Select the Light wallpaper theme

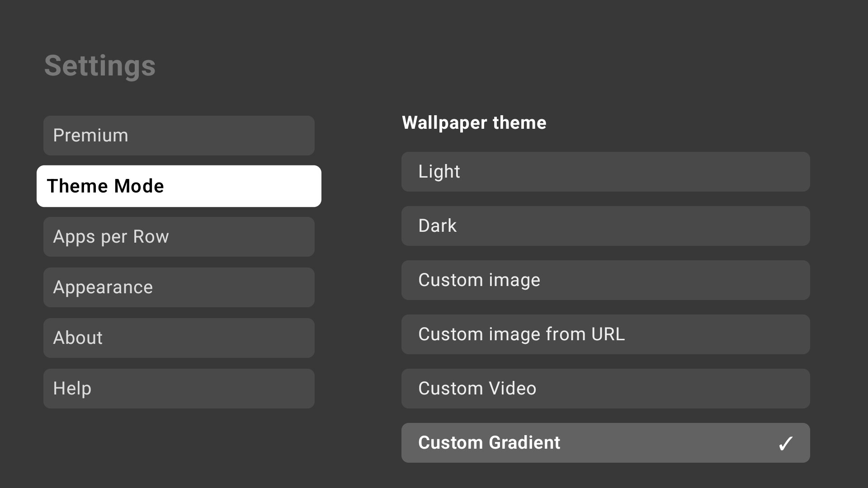pos(605,172)
